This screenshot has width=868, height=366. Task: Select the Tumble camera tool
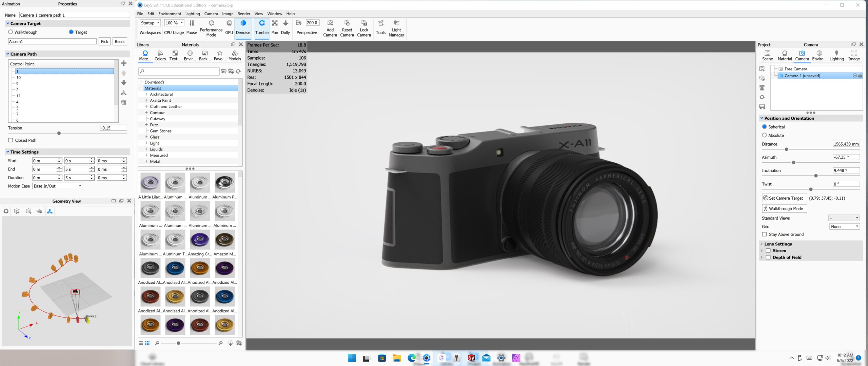tap(261, 23)
